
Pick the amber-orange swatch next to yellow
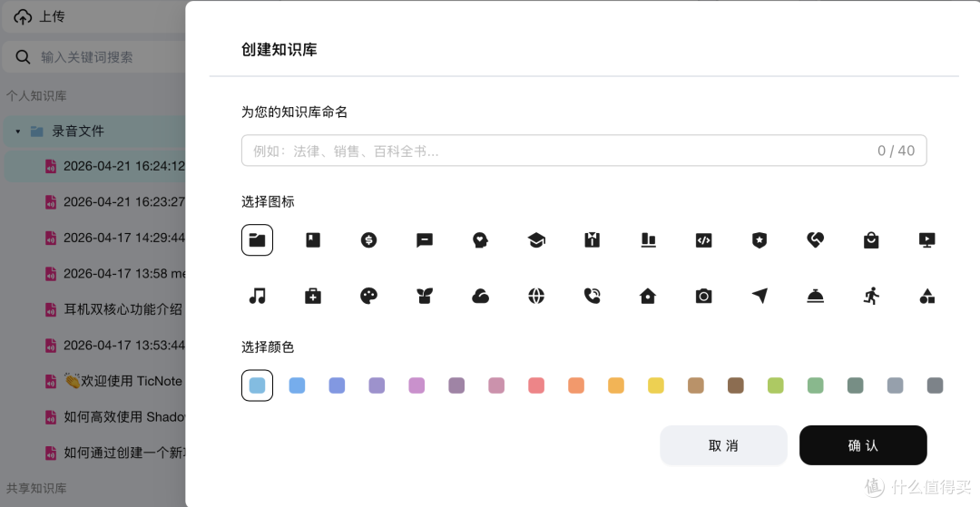(616, 385)
